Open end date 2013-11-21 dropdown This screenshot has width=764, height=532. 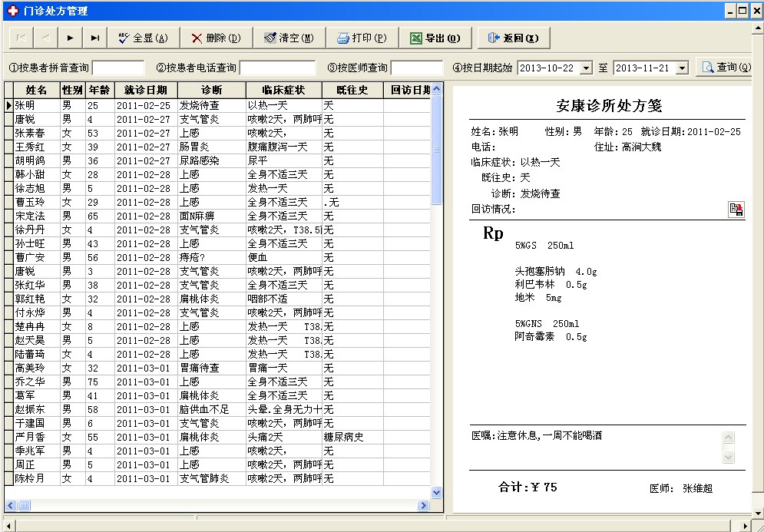pos(682,68)
